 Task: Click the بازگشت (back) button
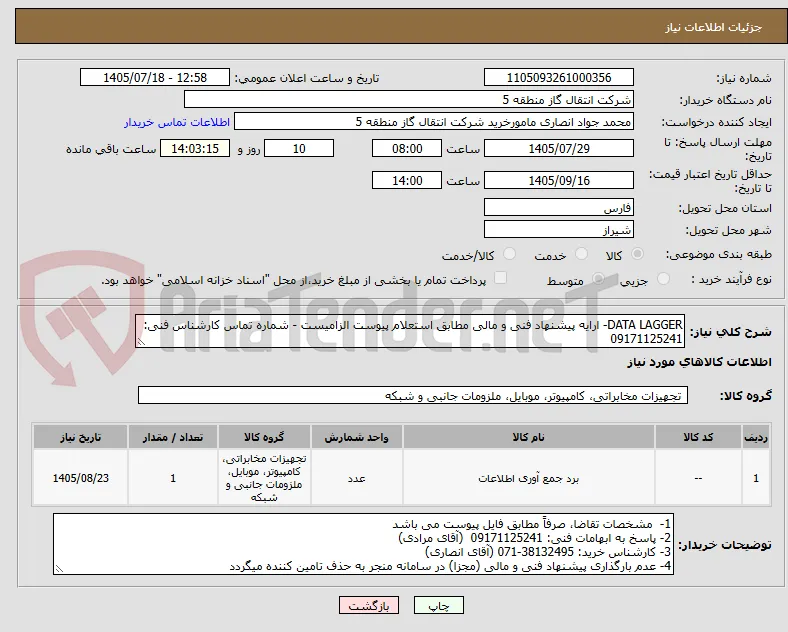[x=369, y=605]
